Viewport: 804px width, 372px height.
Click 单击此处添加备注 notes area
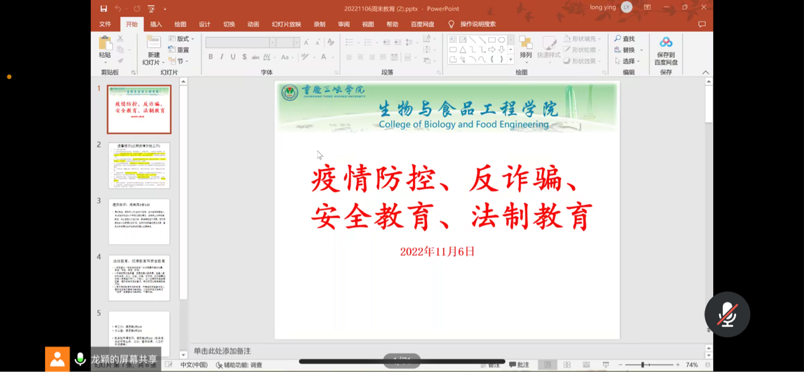222,351
